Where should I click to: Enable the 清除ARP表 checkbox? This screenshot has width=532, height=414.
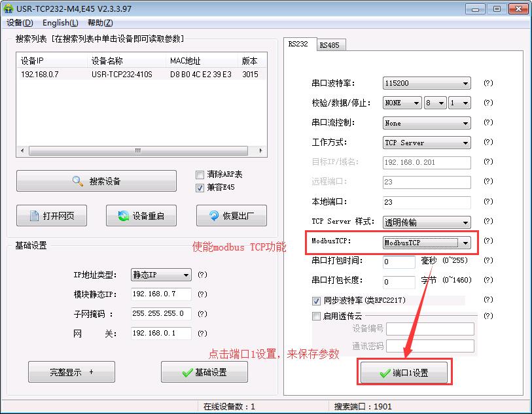[x=200, y=175]
